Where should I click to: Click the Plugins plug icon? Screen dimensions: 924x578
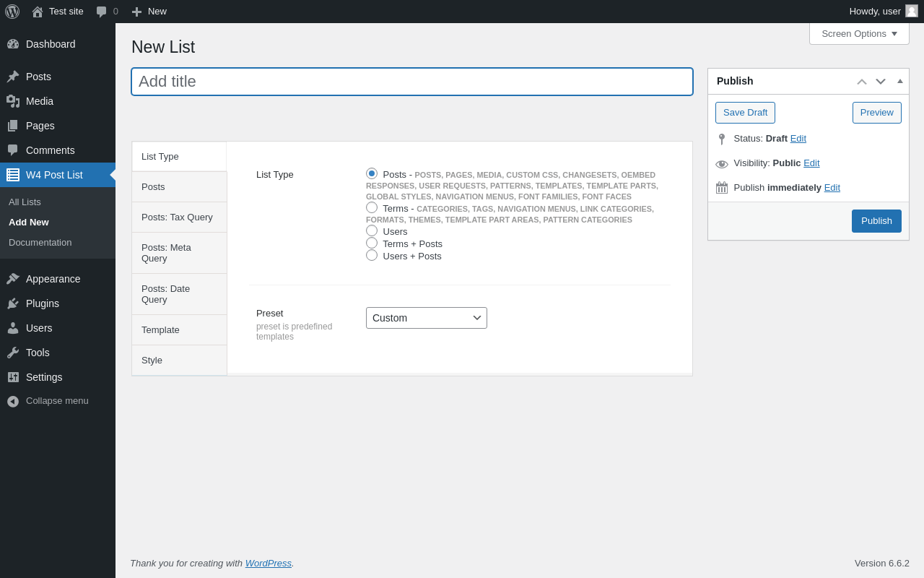point(13,303)
